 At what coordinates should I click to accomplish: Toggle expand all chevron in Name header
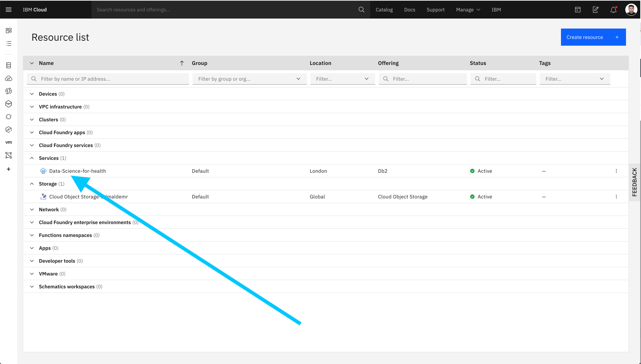[x=32, y=63]
